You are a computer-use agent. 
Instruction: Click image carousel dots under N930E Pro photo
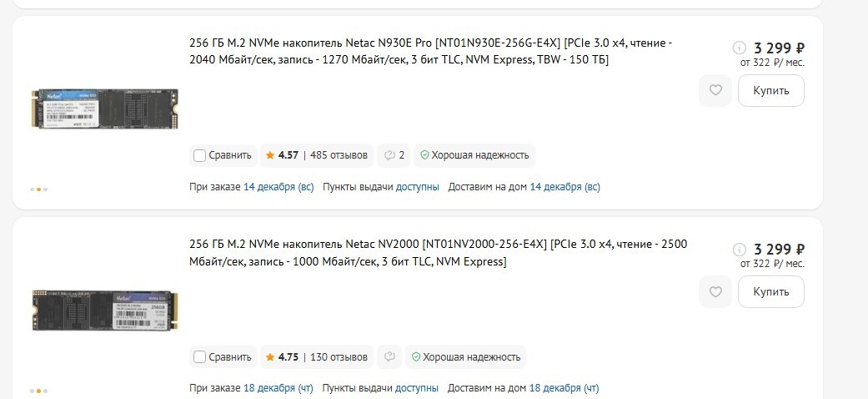[39, 189]
